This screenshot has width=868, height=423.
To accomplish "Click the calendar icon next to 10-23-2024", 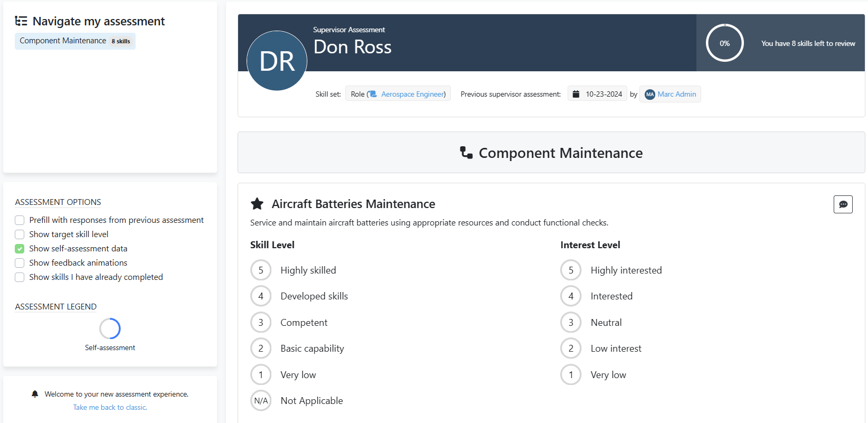I will 576,94.
